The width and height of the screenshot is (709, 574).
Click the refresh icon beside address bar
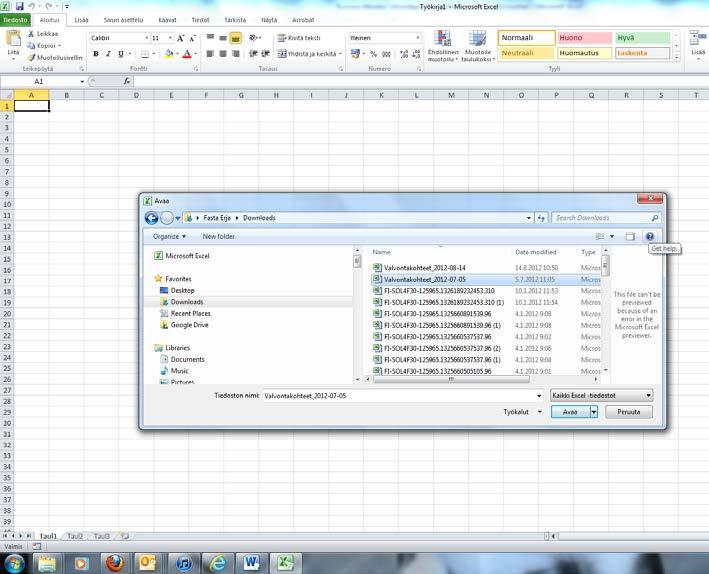pyautogui.click(x=541, y=218)
